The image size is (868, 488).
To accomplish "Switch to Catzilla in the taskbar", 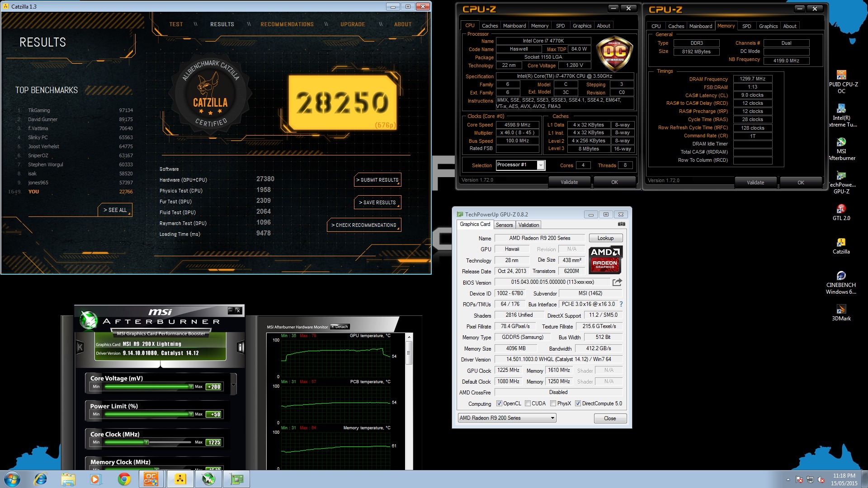I will click(180, 479).
